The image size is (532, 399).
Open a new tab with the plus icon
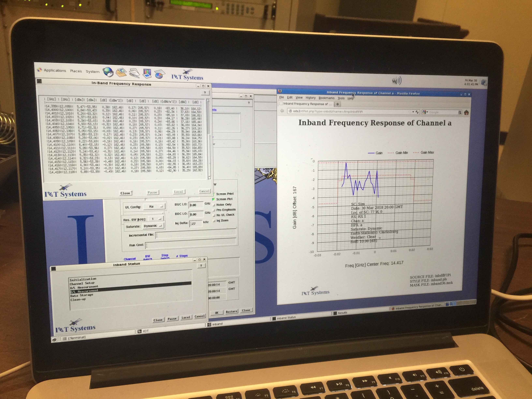(x=337, y=104)
